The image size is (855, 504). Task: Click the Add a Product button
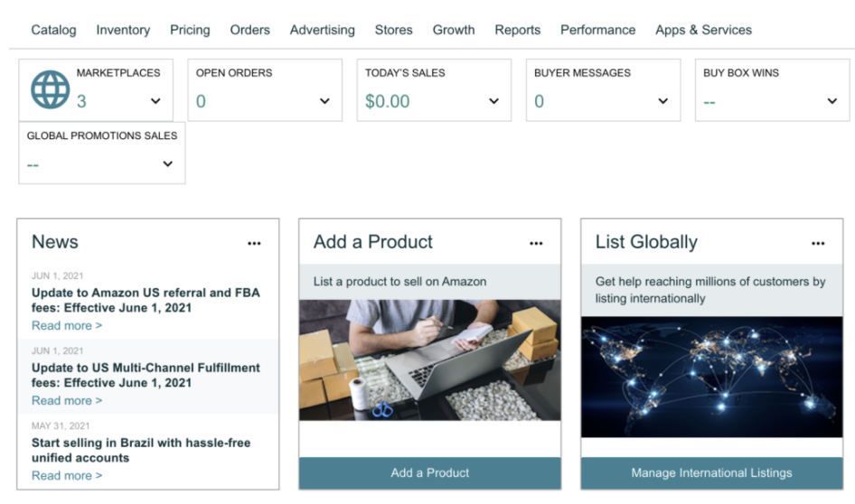point(429,473)
